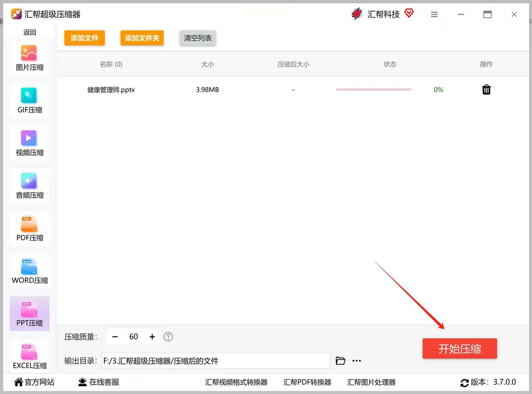Screen dimensions: 532x394
Task: Open the hamburger menu
Action: 434,14
